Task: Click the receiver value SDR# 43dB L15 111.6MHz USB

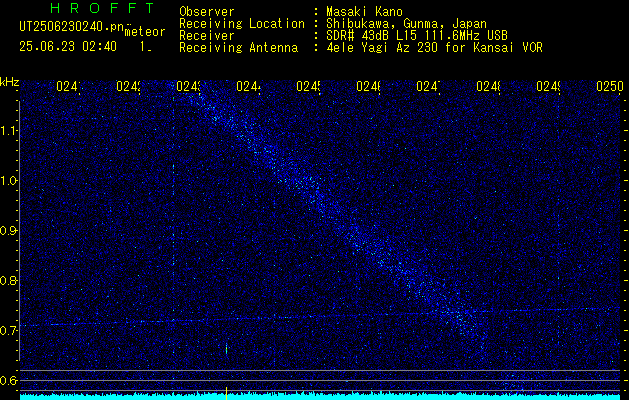Action: point(417,36)
